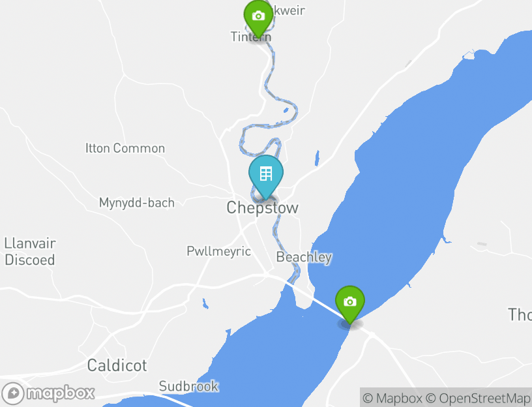Viewport: 532px width, 407px height.
Task: Open the Mapbox logo link
Action: pyautogui.click(x=48, y=394)
